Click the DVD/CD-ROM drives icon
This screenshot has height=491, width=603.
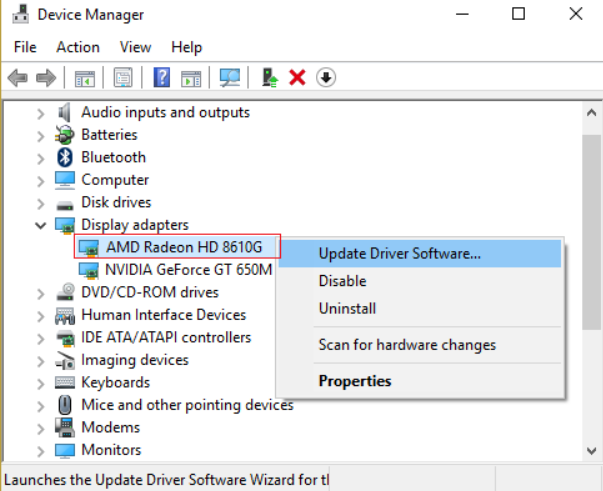pyautogui.click(x=65, y=292)
